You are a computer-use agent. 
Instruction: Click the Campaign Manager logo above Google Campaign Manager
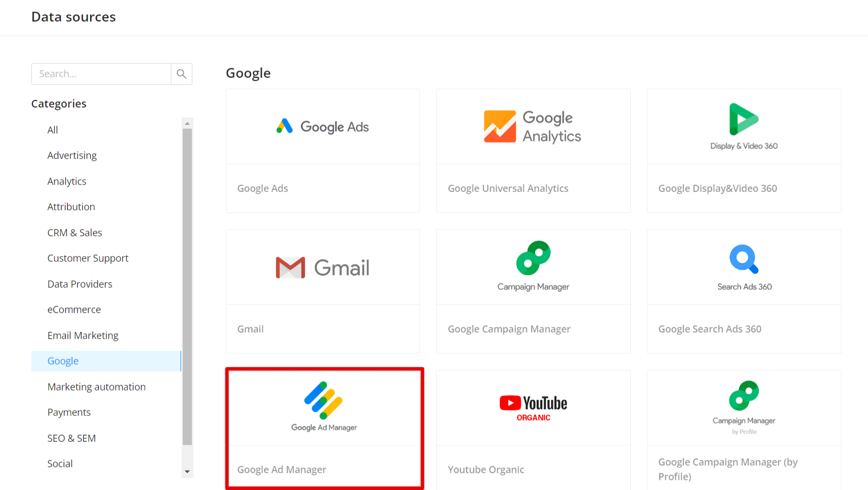pos(533,266)
